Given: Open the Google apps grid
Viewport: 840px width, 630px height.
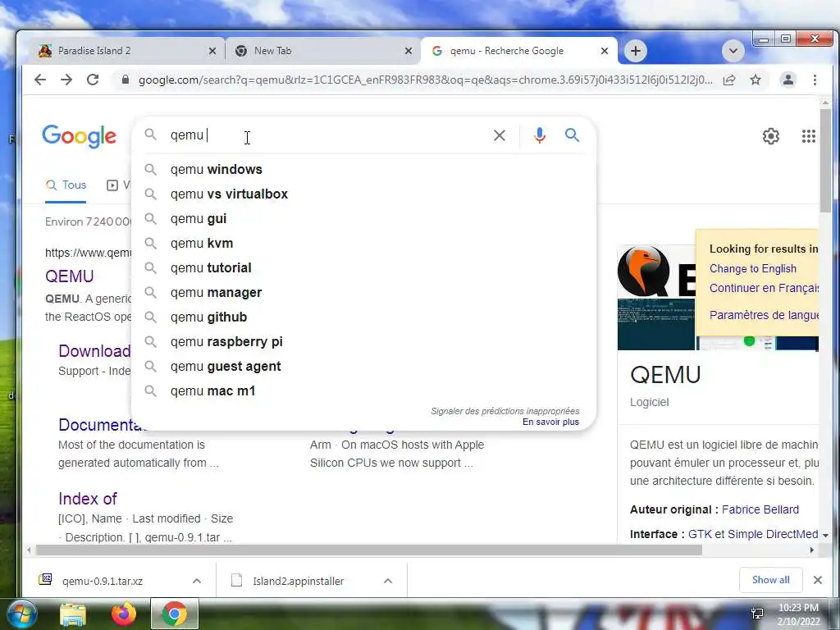Looking at the screenshot, I should tap(808, 136).
